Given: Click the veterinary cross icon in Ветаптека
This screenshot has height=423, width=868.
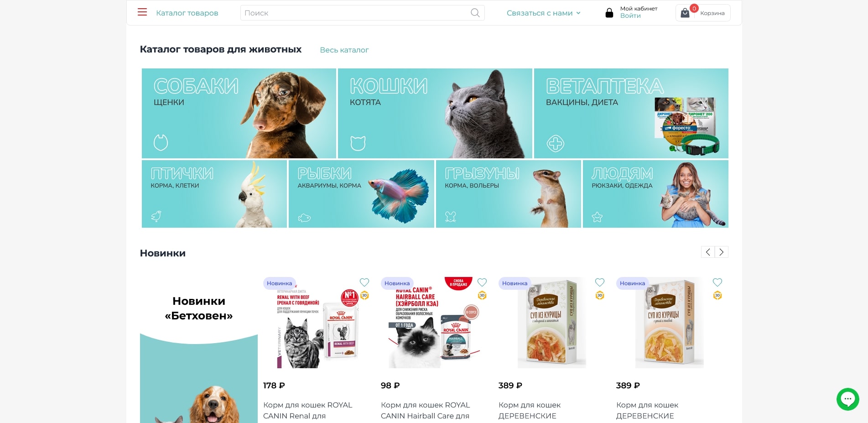Looking at the screenshot, I should coord(555,144).
